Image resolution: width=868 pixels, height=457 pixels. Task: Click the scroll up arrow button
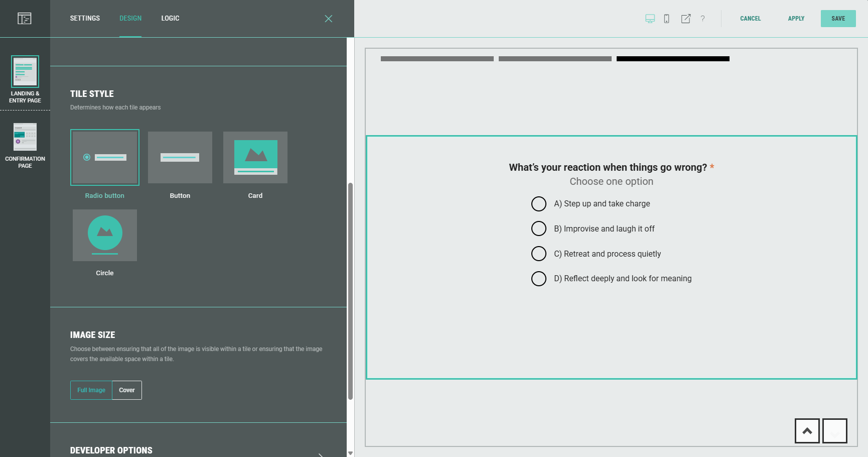click(x=807, y=431)
